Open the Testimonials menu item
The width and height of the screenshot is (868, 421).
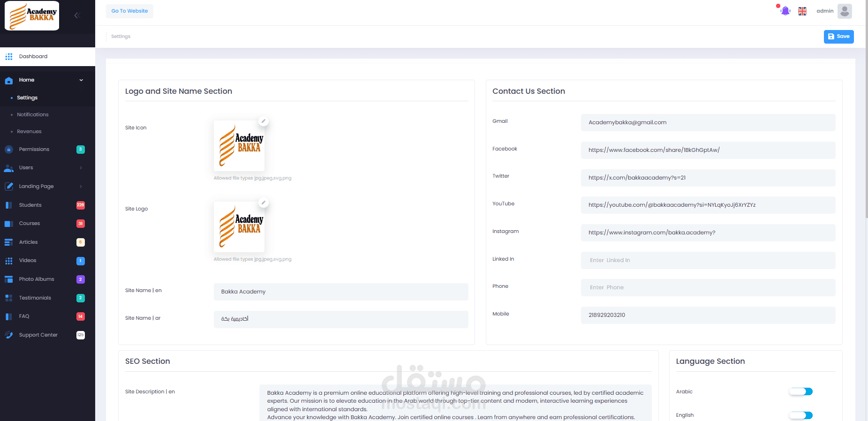[x=35, y=298]
